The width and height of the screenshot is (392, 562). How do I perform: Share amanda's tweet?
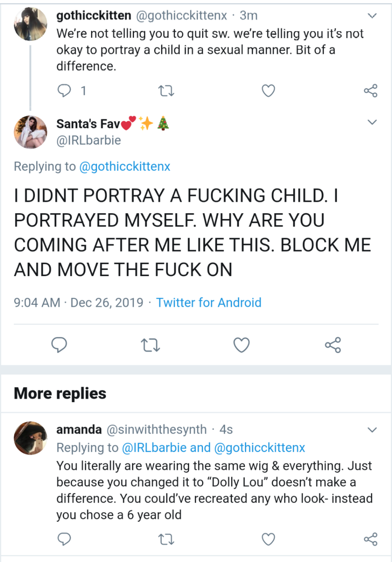pos(371,539)
